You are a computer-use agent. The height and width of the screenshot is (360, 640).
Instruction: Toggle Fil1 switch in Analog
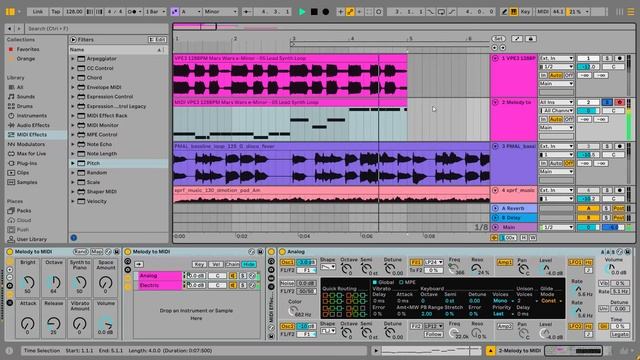tap(416, 262)
